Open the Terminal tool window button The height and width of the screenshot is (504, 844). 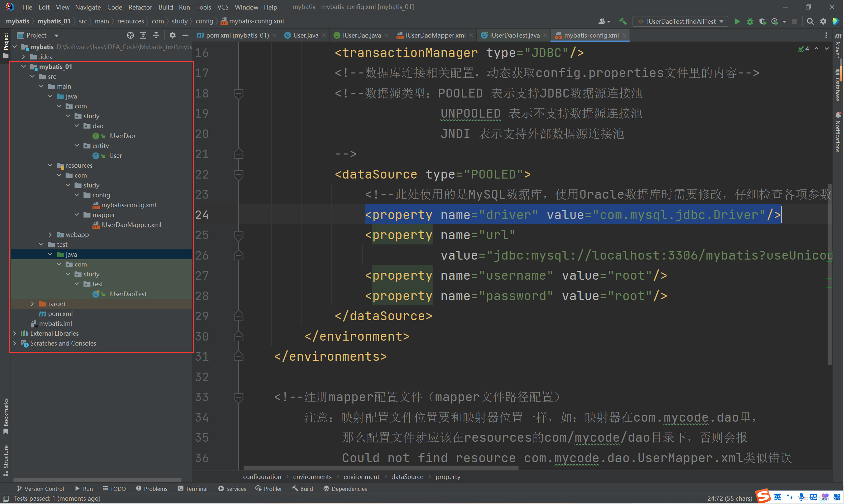[193, 489]
